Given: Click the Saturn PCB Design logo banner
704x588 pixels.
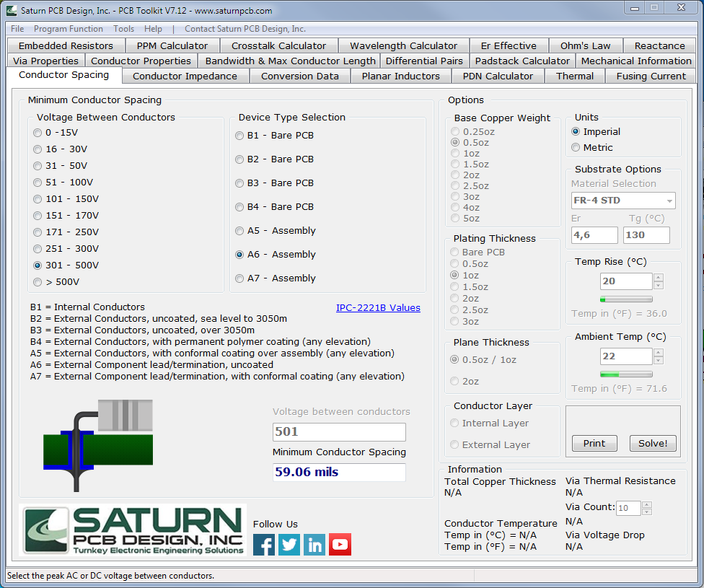Looking at the screenshot, I should point(133,530).
